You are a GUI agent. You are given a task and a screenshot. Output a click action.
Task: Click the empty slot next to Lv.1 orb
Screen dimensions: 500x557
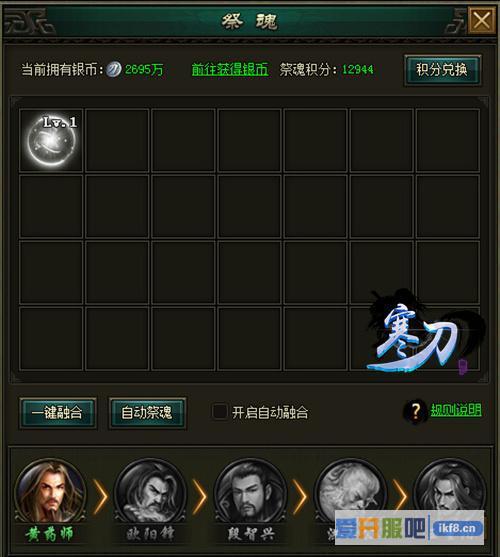tap(117, 140)
